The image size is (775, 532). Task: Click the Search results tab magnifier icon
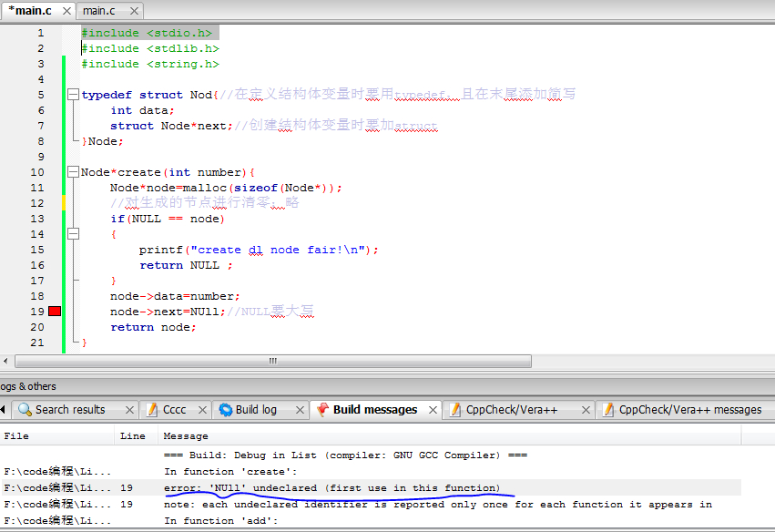point(25,410)
